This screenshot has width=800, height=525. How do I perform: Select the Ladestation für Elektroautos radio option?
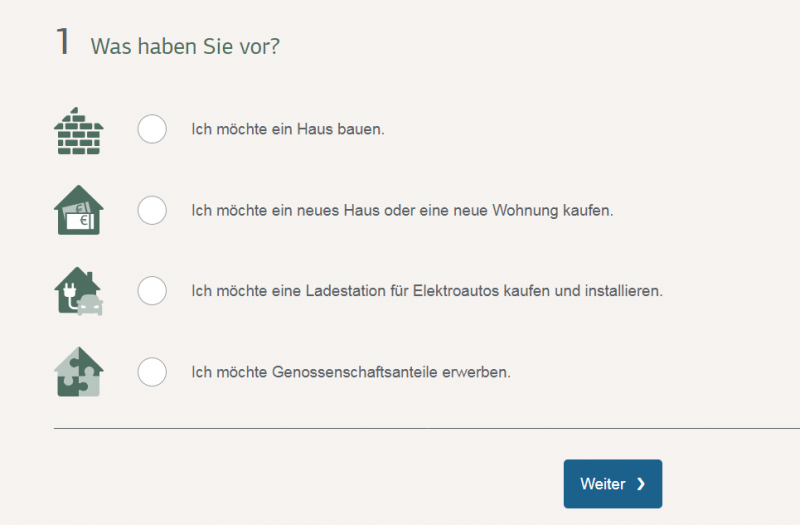152,291
